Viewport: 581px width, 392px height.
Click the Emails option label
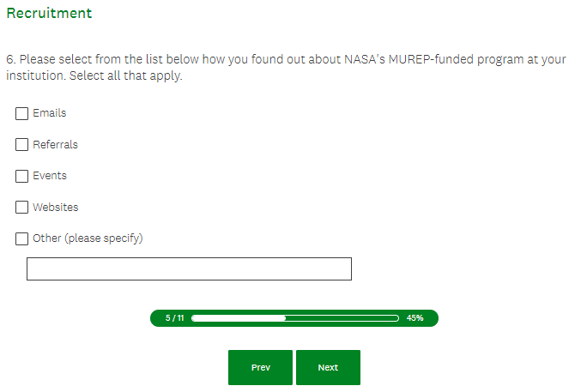[49, 113]
